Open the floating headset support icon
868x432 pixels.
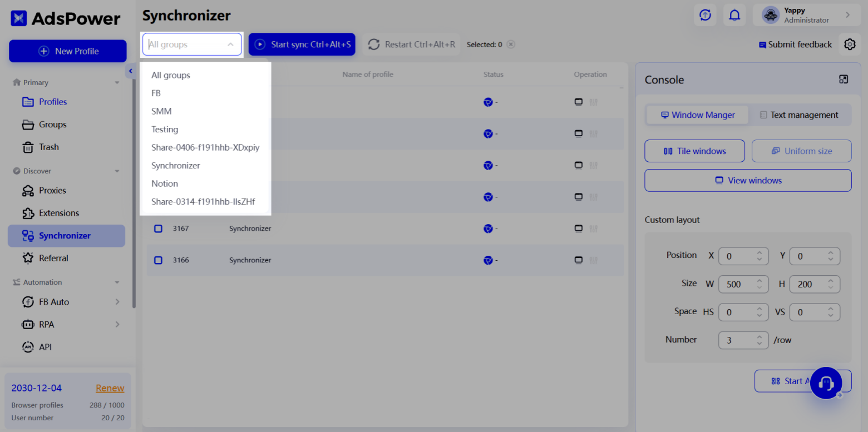click(826, 383)
